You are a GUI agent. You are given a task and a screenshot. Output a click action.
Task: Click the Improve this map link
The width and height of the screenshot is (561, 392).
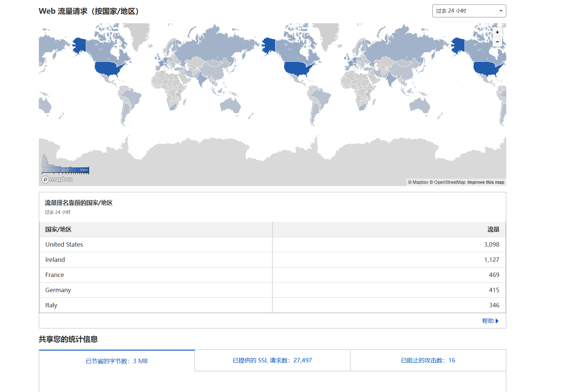[486, 182]
